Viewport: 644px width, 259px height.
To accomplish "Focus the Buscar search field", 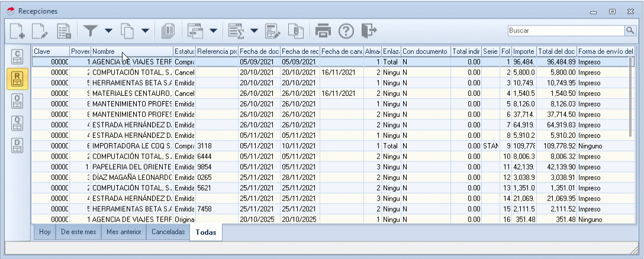I will (x=565, y=30).
